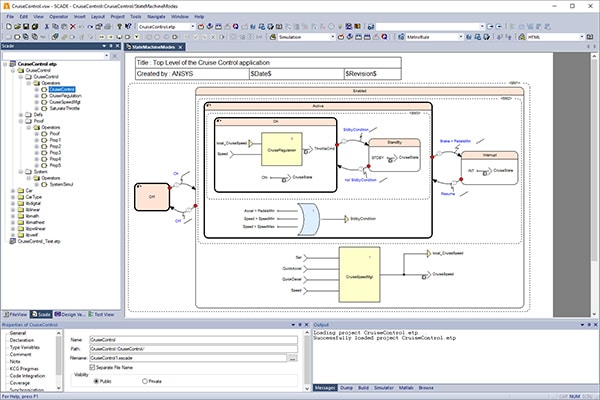The width and height of the screenshot is (600, 400).
Task: Toggle the Separate File Name checkbox
Action: click(92, 367)
